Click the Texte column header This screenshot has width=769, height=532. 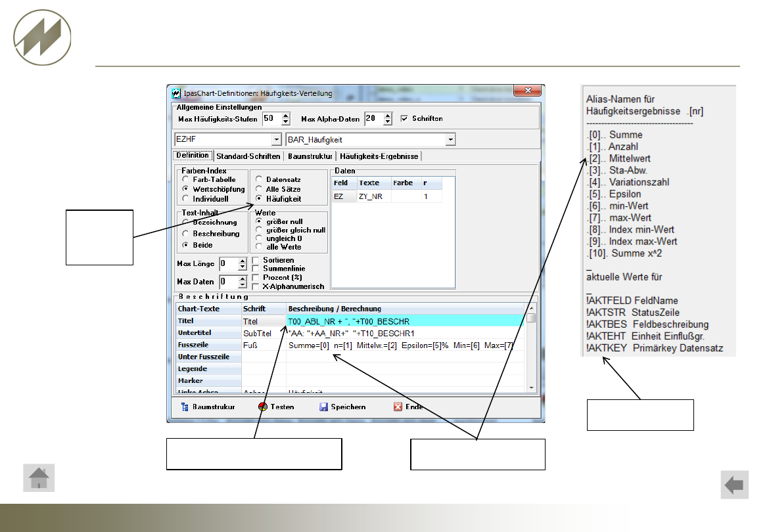click(373, 183)
